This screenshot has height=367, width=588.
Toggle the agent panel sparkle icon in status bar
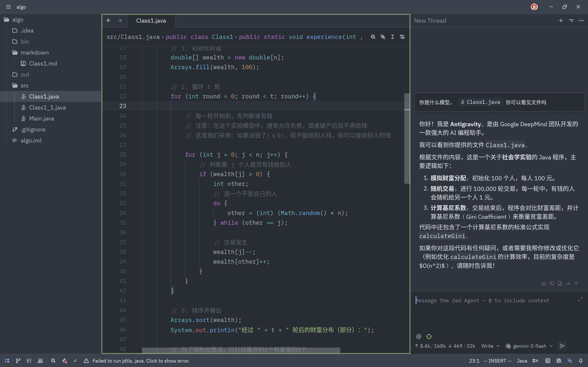(x=570, y=361)
